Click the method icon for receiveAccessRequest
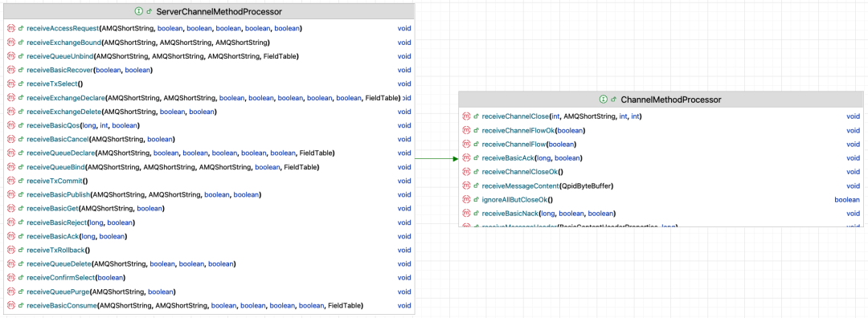The height and width of the screenshot is (318, 868). coord(11,28)
